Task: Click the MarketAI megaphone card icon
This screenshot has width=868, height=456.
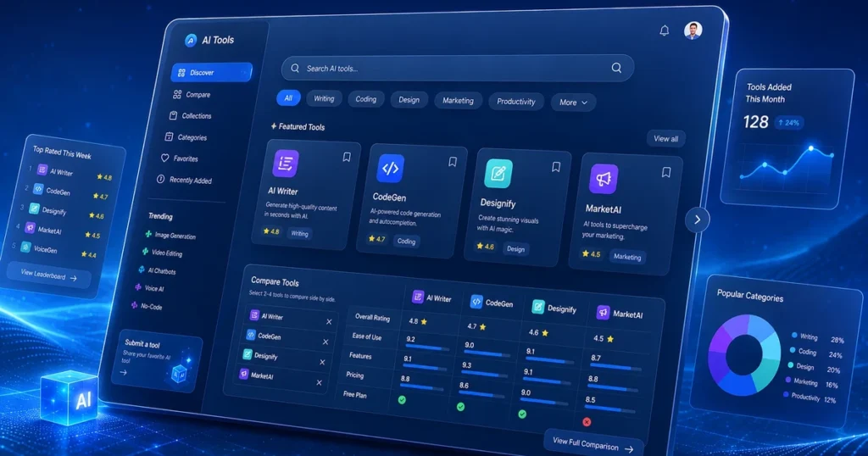Action: pos(604,178)
